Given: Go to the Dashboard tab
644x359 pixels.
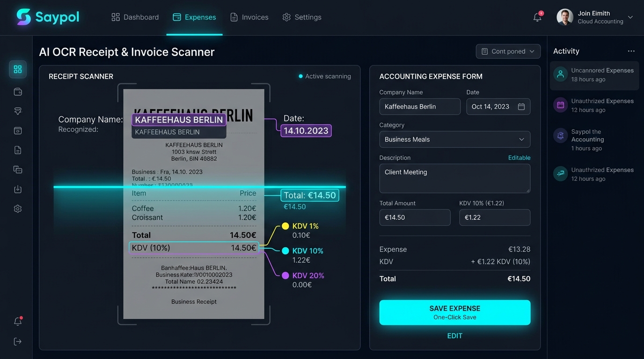Looking at the screenshot, I should (135, 17).
